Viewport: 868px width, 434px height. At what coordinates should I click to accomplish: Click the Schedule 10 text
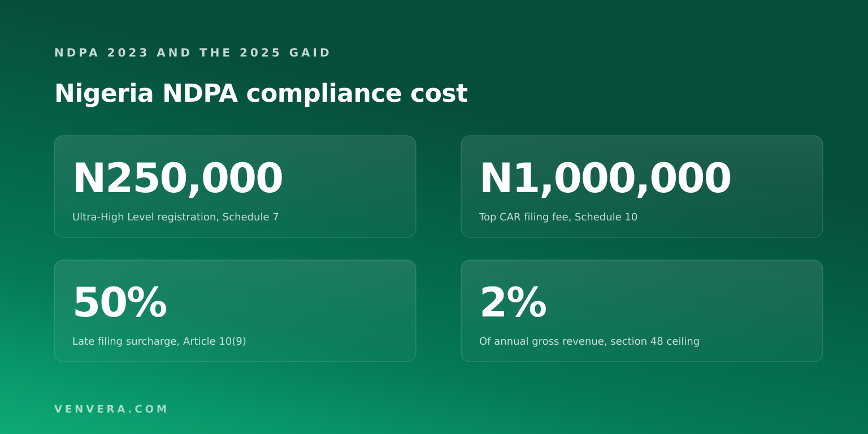pyautogui.click(x=606, y=217)
